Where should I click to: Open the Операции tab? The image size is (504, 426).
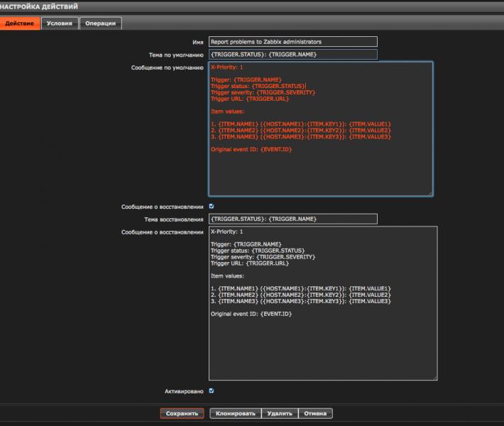pos(100,23)
